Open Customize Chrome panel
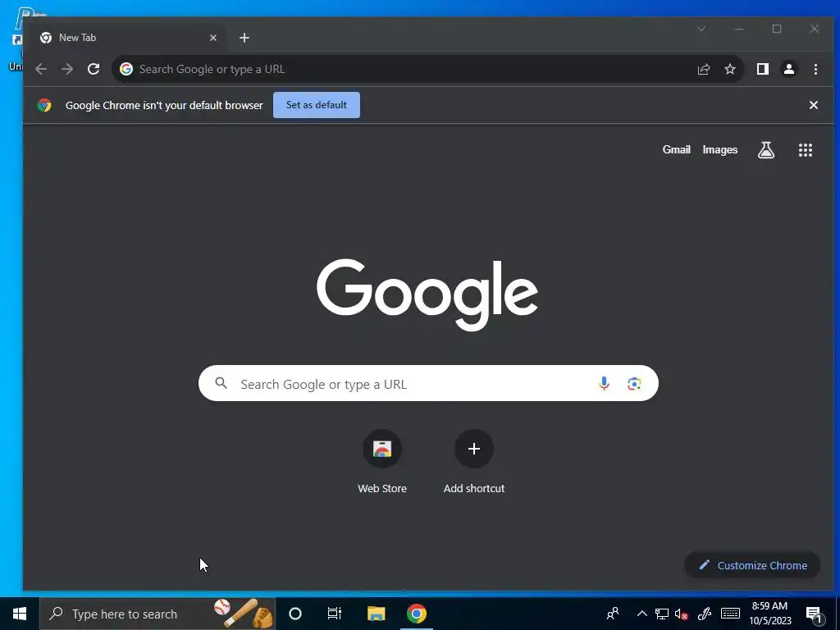840x630 pixels. [x=752, y=565]
